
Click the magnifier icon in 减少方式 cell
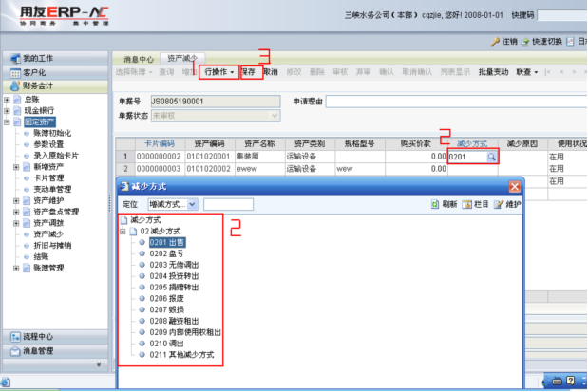491,157
